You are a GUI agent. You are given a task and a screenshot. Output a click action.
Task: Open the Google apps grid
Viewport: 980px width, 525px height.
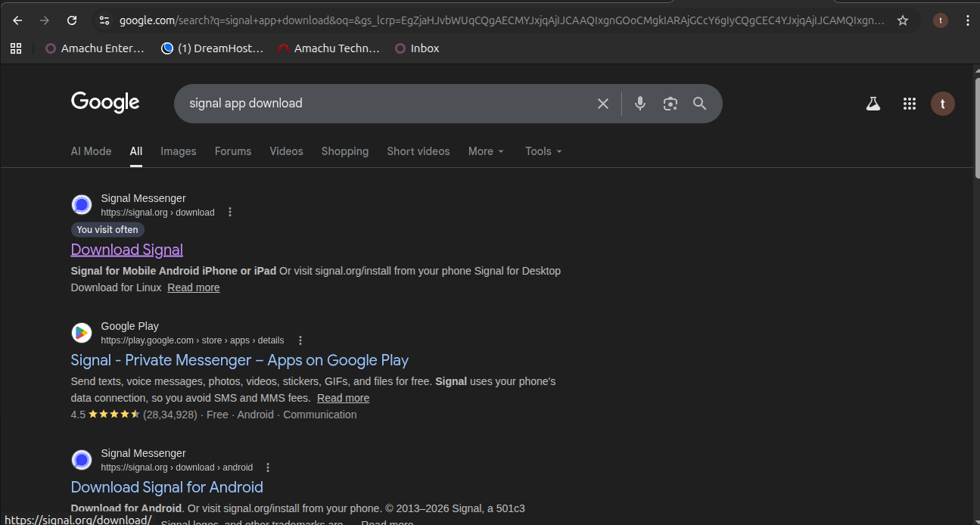910,104
